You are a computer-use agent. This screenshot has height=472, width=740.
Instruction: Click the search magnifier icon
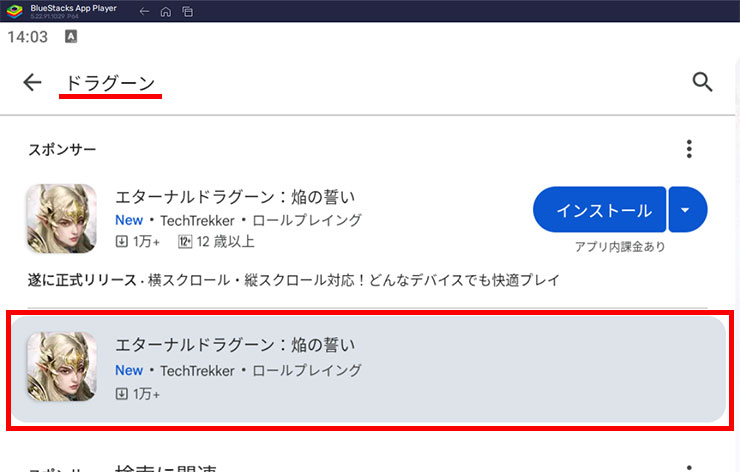702,82
